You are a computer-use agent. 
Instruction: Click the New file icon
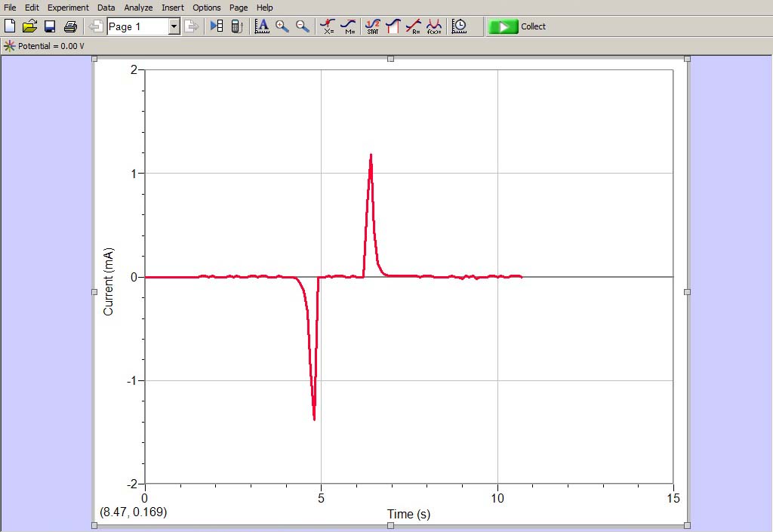pos(10,26)
